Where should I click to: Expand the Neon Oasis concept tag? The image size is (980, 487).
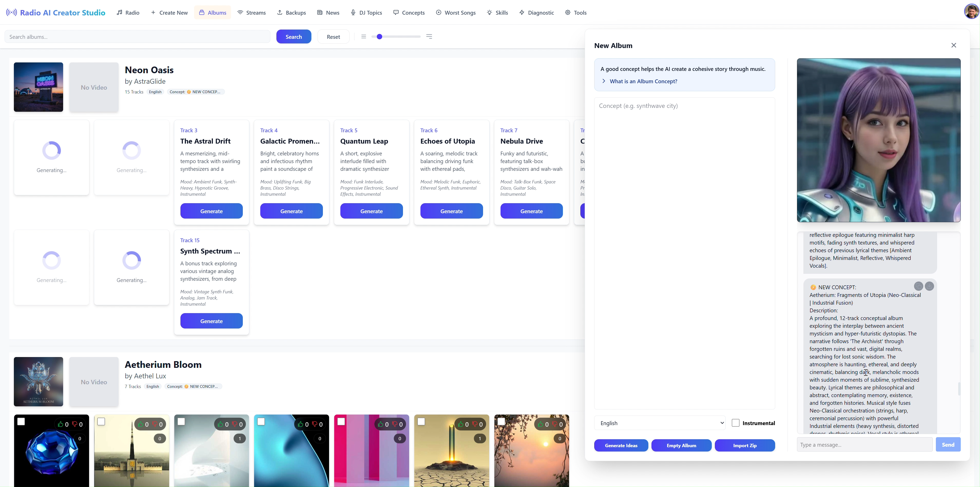tap(196, 92)
